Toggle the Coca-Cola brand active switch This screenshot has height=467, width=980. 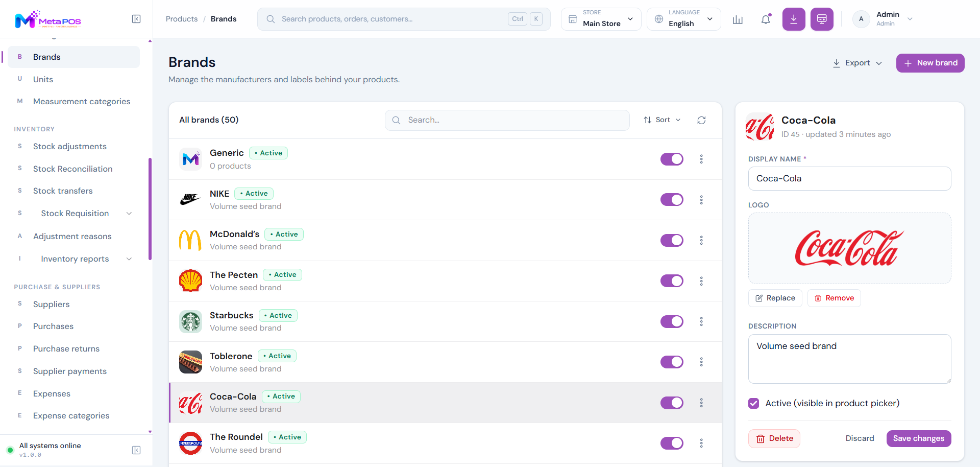pos(672,403)
